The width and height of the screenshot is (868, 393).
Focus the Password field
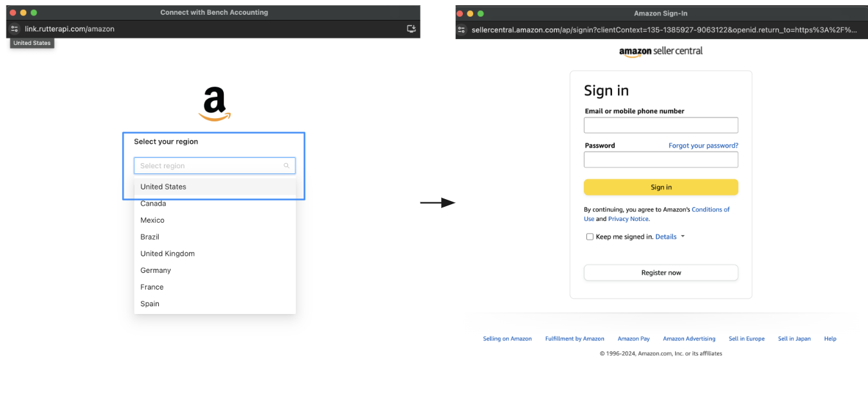point(661,159)
